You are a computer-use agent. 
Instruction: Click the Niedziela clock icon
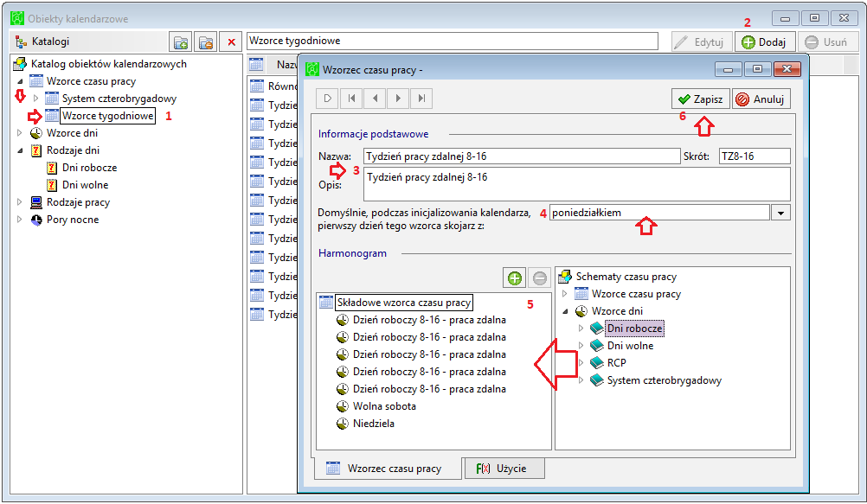[x=343, y=424]
